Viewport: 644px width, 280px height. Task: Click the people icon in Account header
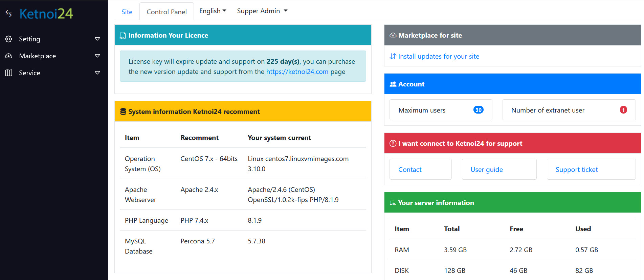coord(393,84)
